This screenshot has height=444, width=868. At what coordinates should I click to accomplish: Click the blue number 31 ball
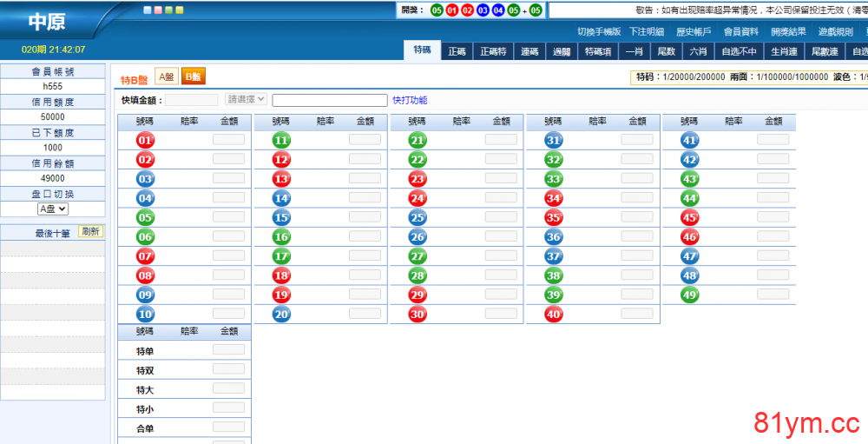[x=554, y=141]
